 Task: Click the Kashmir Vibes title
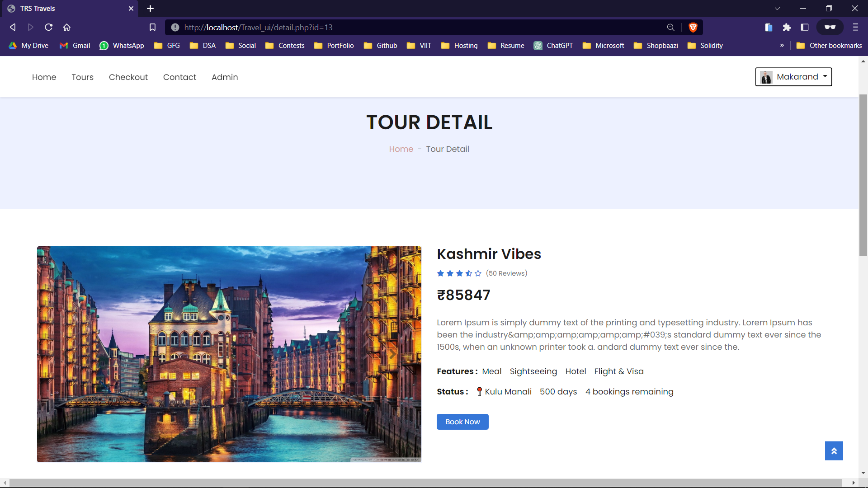489,254
